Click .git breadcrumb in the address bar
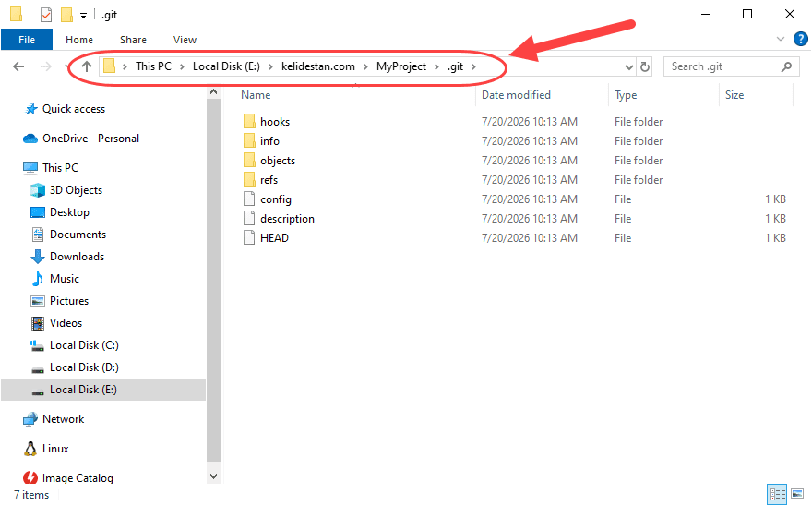 (x=455, y=66)
